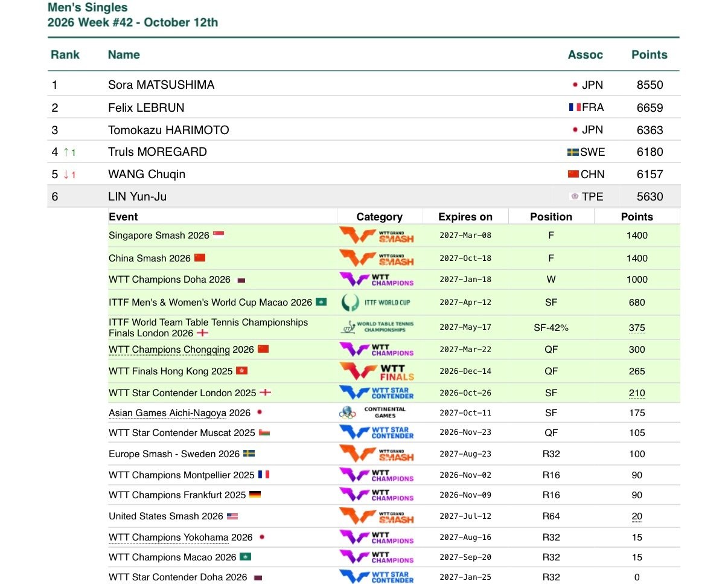Image resolution: width=728 pixels, height=584 pixels.
Task: Click the Category column header
Action: [380, 217]
